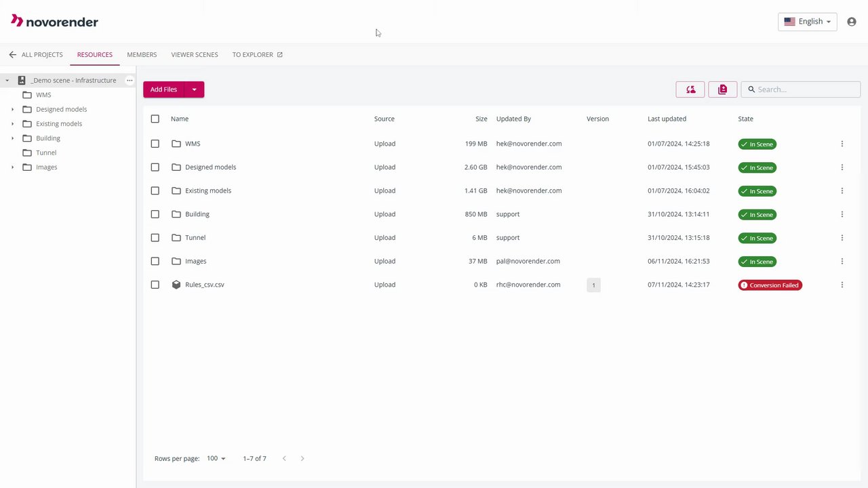Viewport: 868px width, 488px height.
Task: Click folder icon of Designed models table row
Action: pos(176,167)
